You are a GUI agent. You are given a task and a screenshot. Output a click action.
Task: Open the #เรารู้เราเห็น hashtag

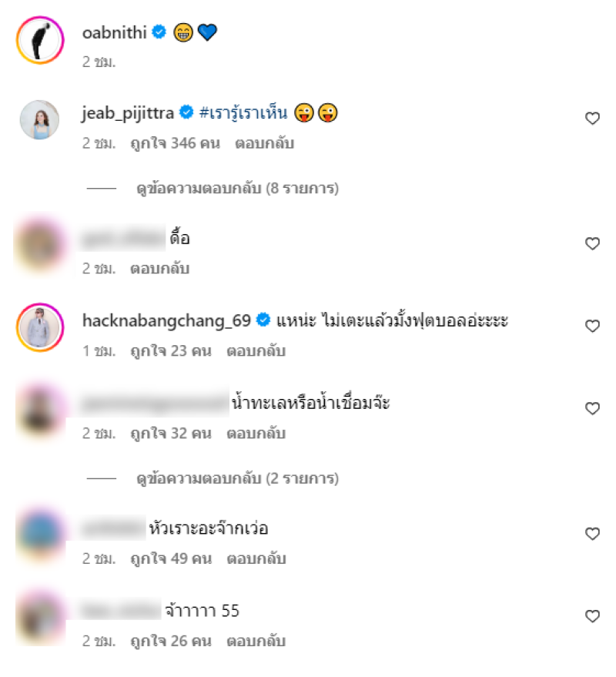pos(243,113)
